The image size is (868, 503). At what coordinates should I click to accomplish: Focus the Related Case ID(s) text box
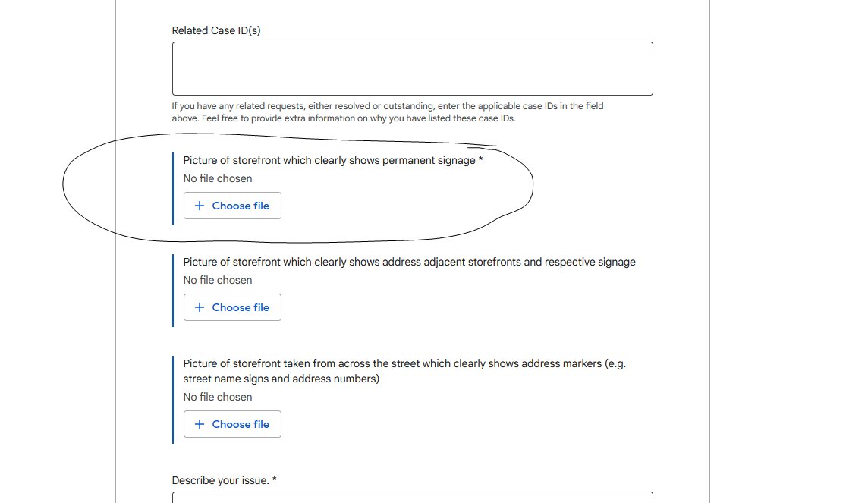coord(413,68)
